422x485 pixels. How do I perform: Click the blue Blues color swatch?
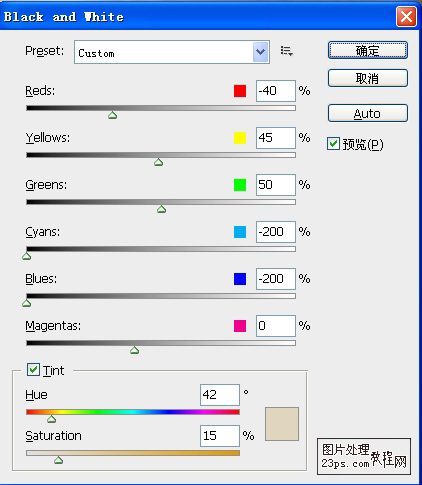[x=240, y=279]
